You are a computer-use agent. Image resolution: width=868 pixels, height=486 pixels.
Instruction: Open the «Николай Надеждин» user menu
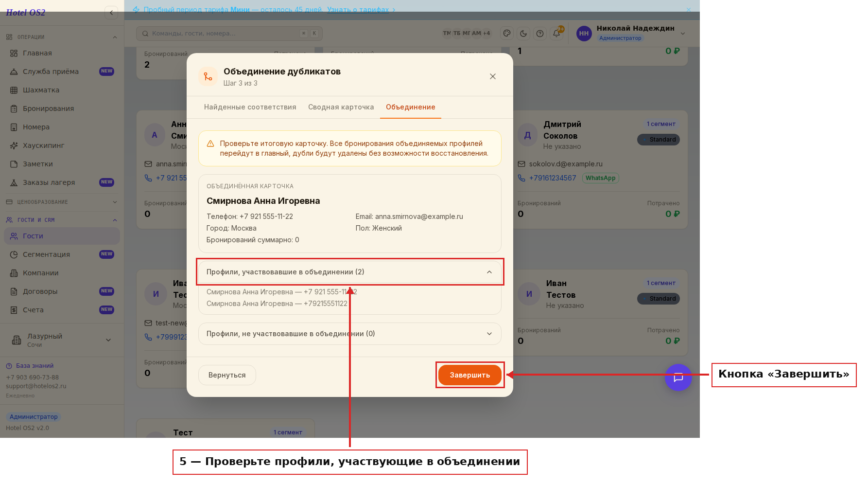coord(632,33)
